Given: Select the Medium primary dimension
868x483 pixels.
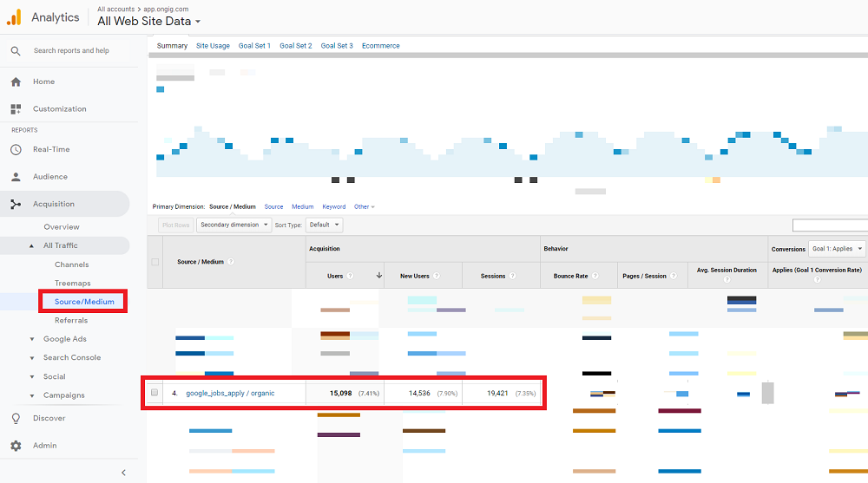Looking at the screenshot, I should [x=302, y=207].
